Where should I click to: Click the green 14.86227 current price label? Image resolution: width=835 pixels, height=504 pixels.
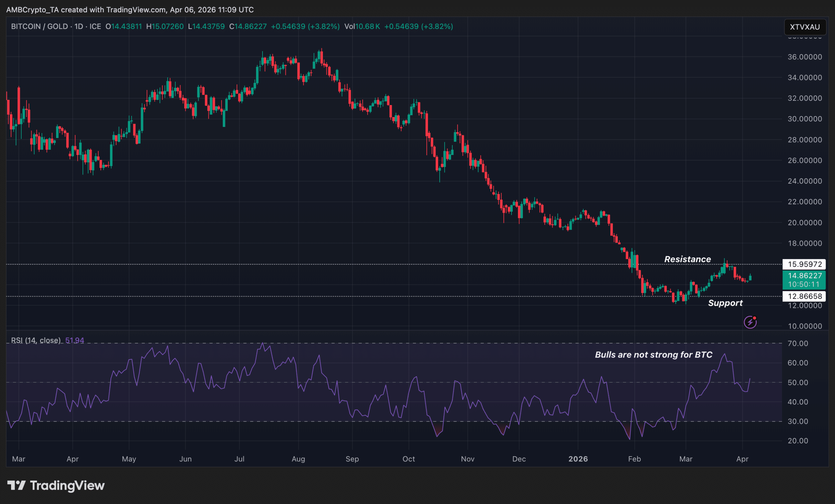coord(804,276)
